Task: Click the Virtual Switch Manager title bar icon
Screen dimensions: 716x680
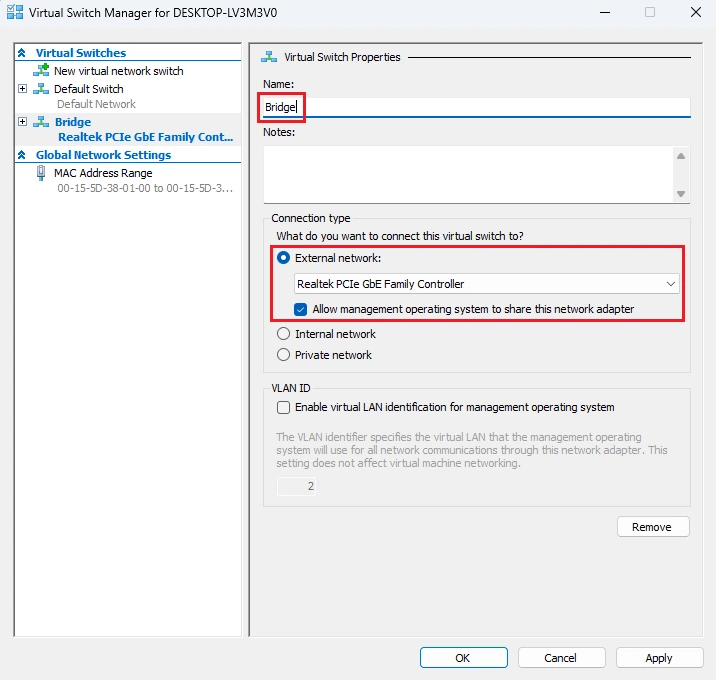Action: tap(15, 12)
